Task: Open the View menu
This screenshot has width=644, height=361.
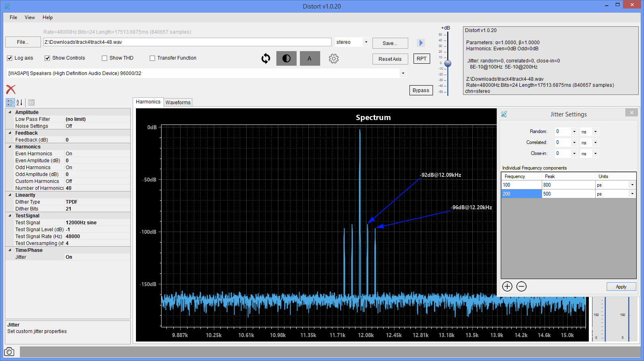Action: 30,17
